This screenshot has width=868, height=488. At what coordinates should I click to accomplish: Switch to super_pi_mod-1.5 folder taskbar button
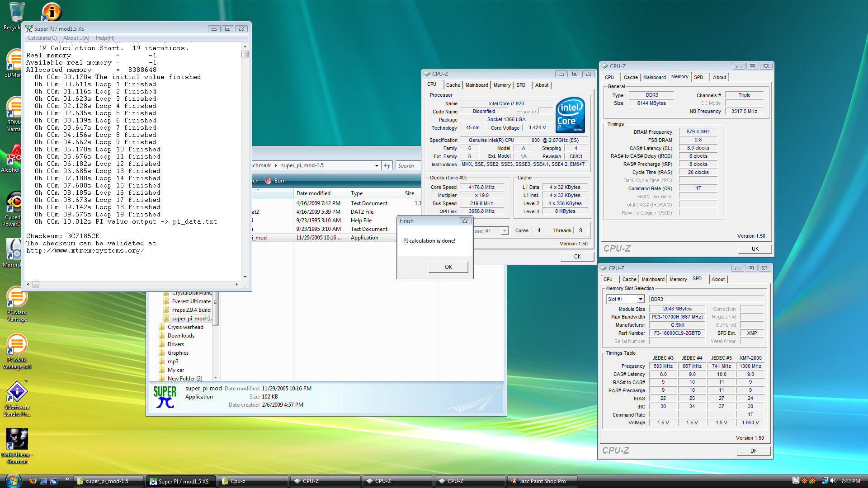click(108, 481)
